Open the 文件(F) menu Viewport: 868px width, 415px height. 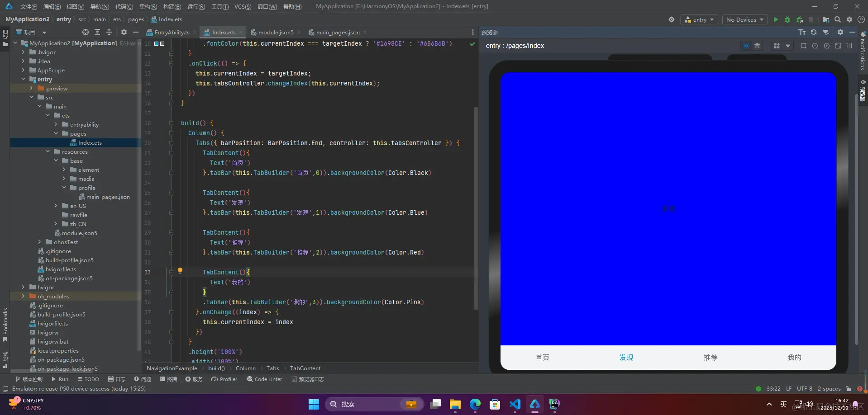(29, 6)
